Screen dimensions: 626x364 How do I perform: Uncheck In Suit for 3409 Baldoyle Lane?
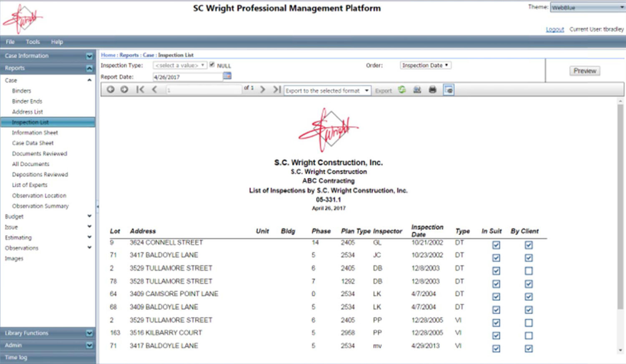pos(496,310)
